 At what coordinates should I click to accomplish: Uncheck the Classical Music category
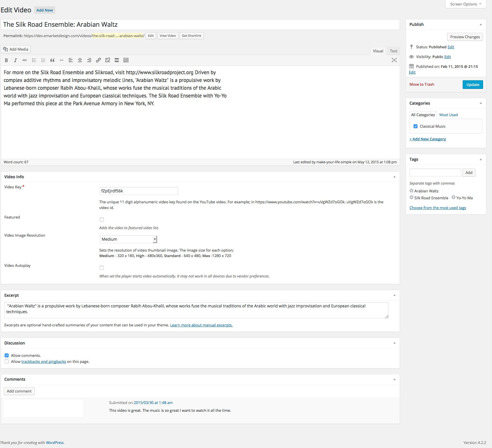click(415, 126)
